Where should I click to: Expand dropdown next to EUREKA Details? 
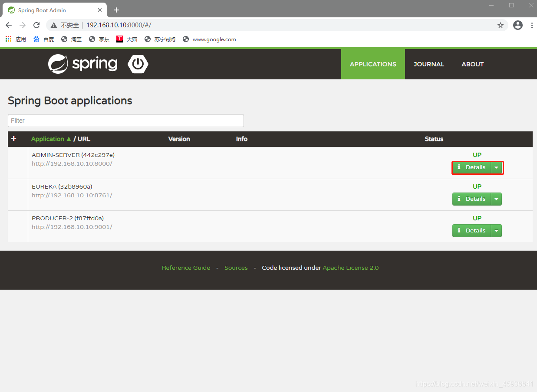[x=496, y=199]
